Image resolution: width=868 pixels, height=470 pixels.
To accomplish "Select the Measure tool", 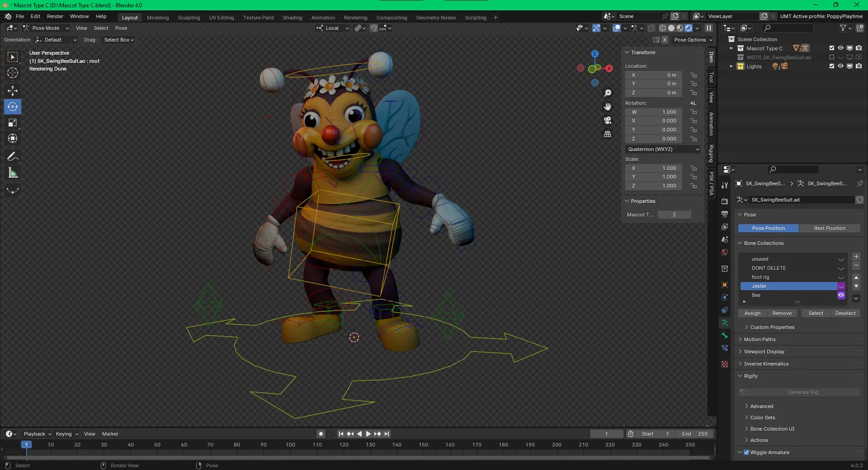I will [x=12, y=173].
